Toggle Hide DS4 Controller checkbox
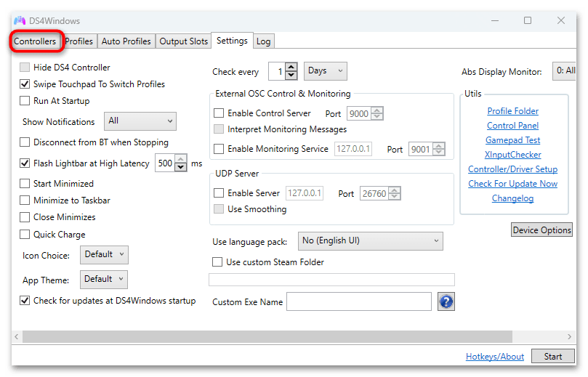Viewport: 588px width, 377px height. click(25, 68)
